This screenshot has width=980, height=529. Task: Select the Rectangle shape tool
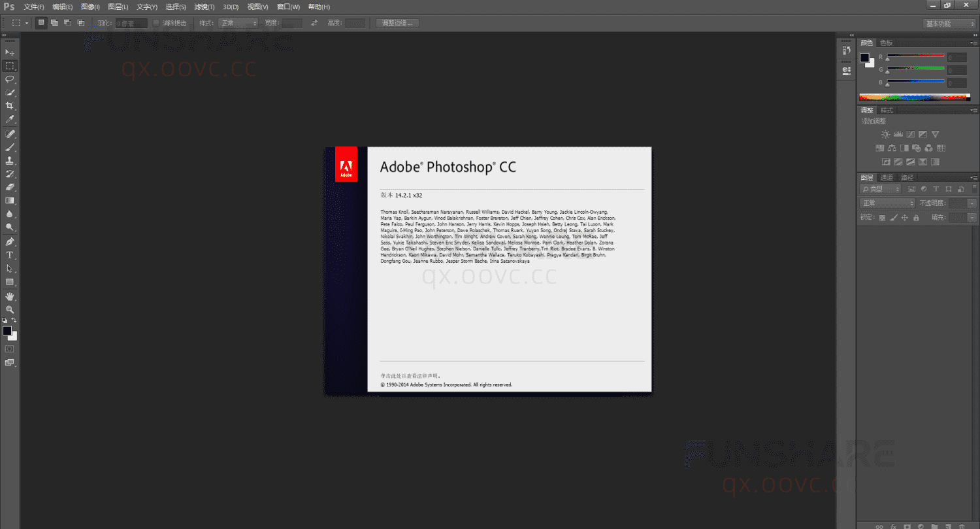tap(10, 282)
